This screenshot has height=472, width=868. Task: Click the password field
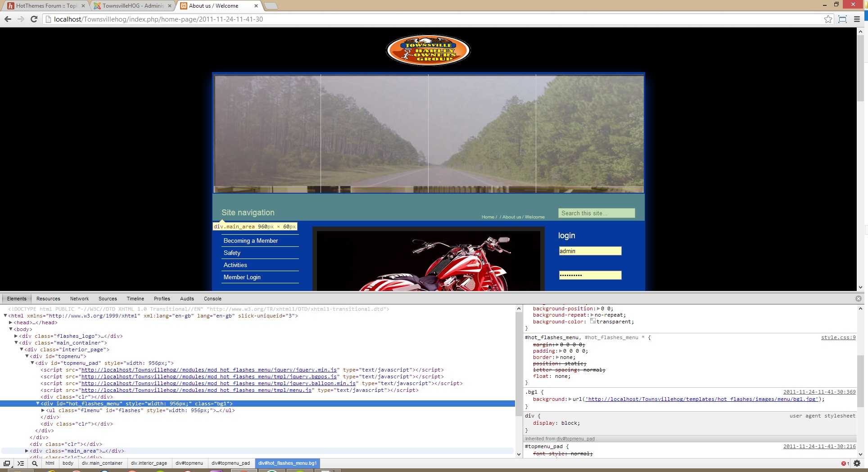pos(590,275)
